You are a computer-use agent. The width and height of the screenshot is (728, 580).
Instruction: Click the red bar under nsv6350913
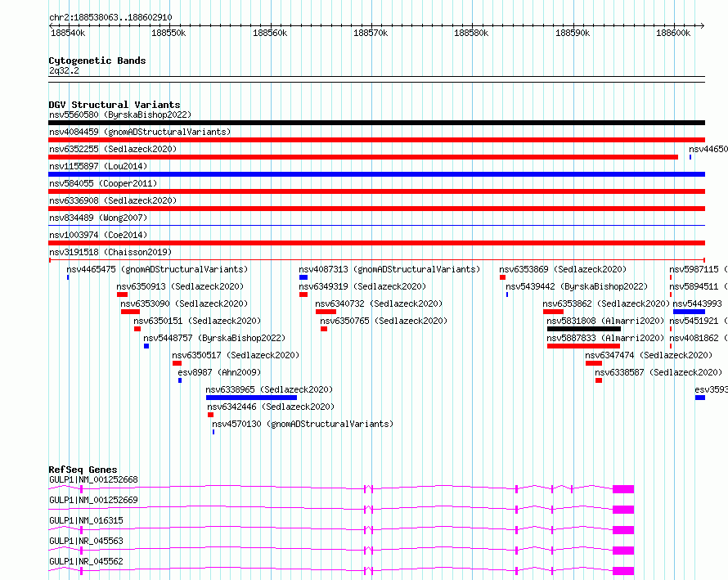[x=122, y=294]
